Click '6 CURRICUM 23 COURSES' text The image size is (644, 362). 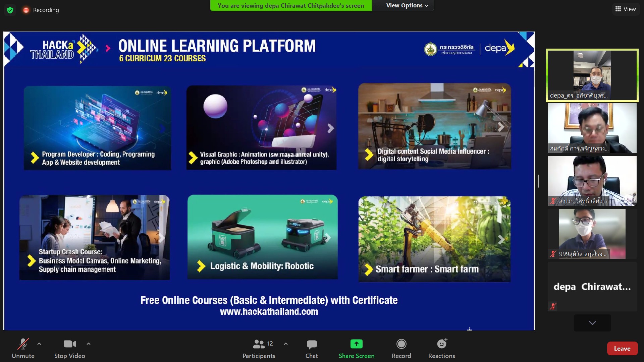162,58
